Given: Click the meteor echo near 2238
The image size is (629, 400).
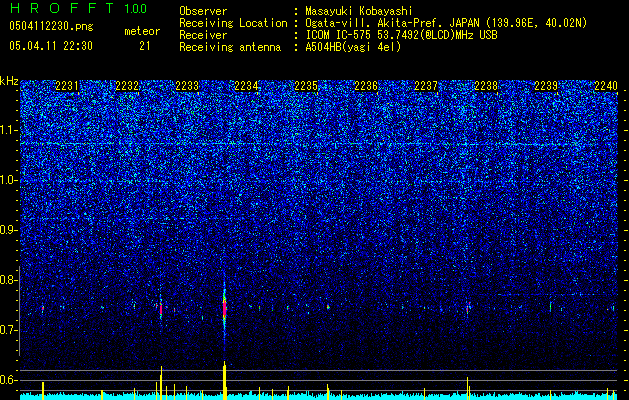Looking at the screenshot, I should 468,309.
